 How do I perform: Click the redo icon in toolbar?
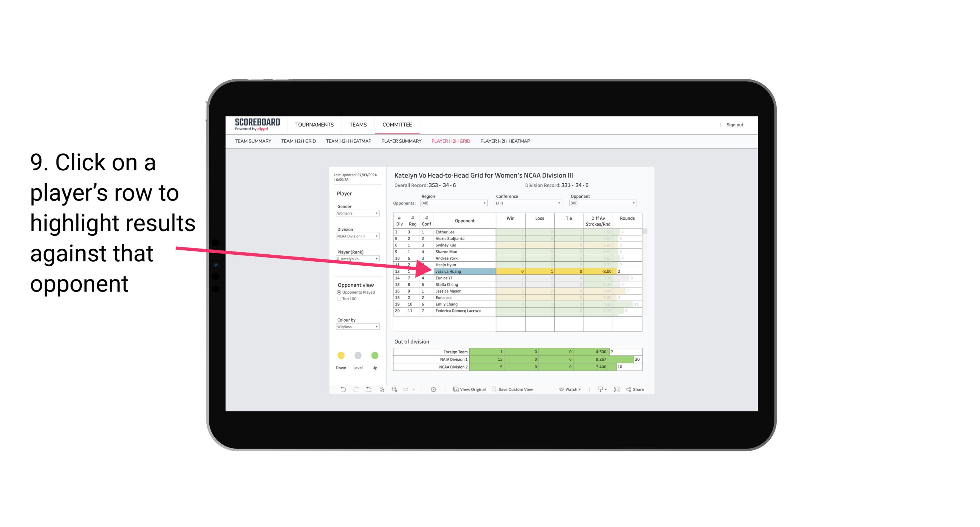(x=354, y=390)
